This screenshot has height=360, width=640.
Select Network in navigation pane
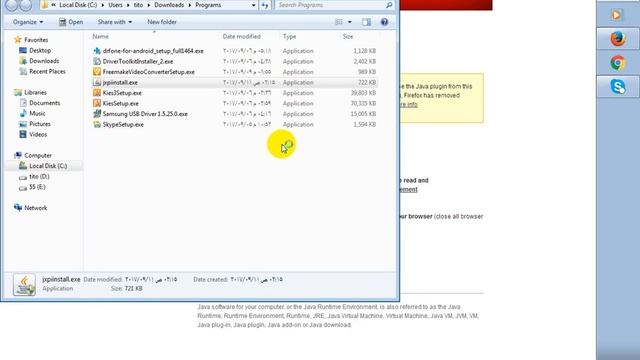(x=36, y=208)
